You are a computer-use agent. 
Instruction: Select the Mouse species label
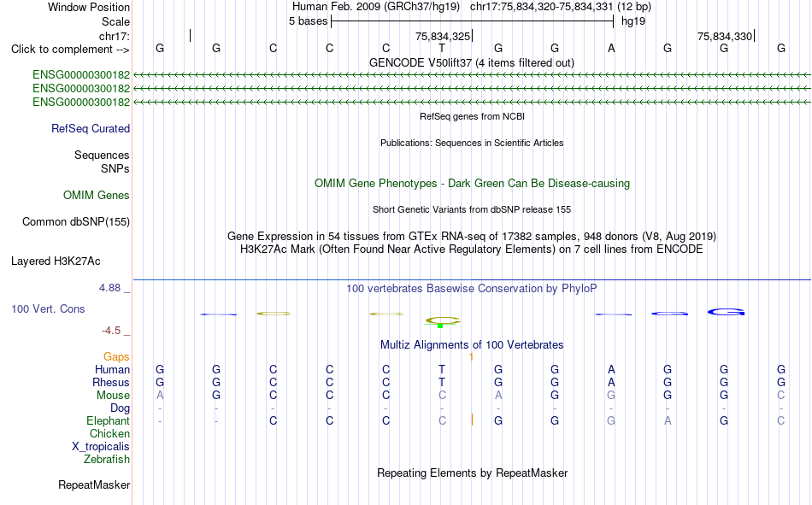(x=113, y=396)
